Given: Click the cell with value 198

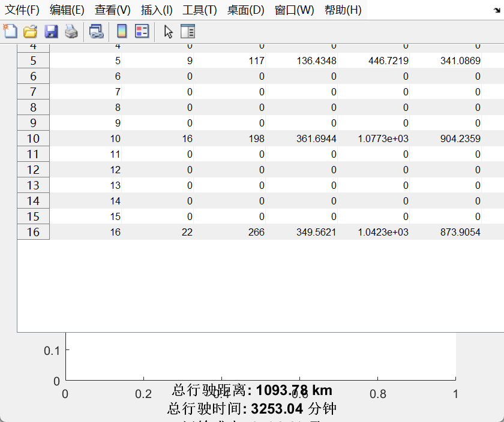Looking at the screenshot, I should point(229,138).
